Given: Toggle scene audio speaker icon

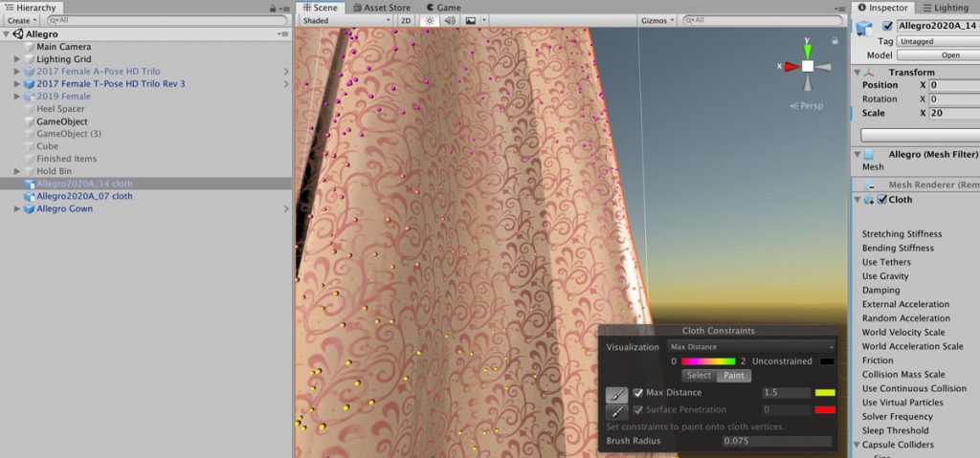Looking at the screenshot, I should (x=450, y=21).
